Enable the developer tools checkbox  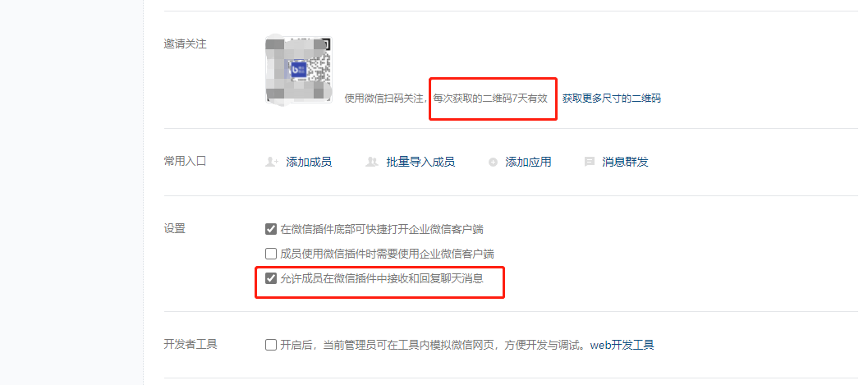pyautogui.click(x=271, y=345)
